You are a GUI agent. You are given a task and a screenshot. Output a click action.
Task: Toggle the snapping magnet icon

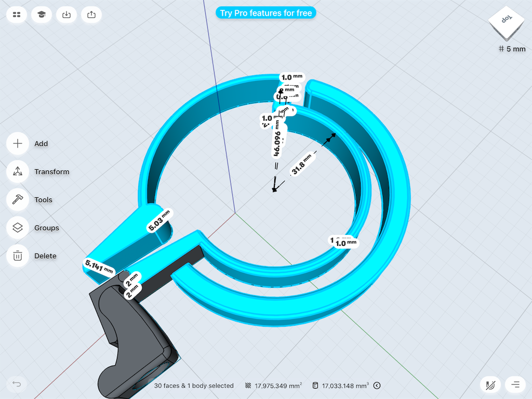(x=490, y=385)
